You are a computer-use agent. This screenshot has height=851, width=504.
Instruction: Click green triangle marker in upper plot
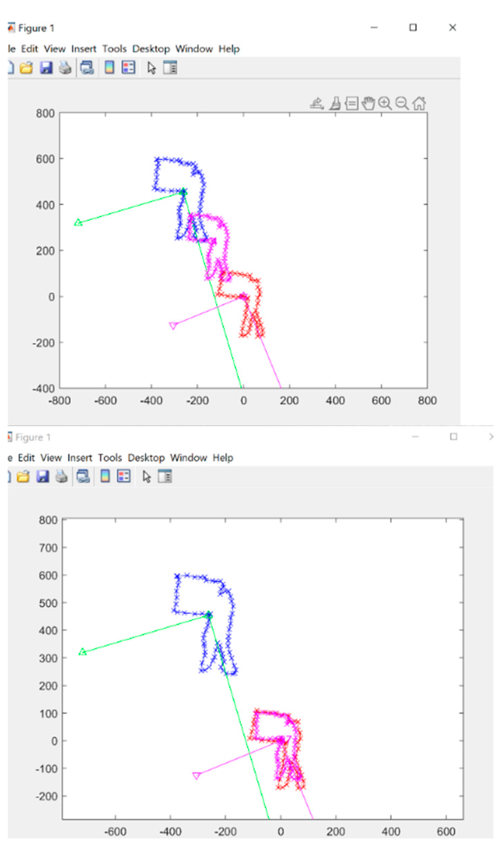pyautogui.click(x=78, y=222)
